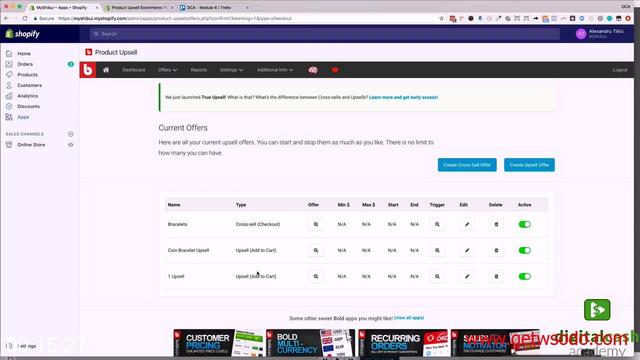View trigger magnifier for 1 Upsell row
Screen dimensions: 640x360
(437, 276)
